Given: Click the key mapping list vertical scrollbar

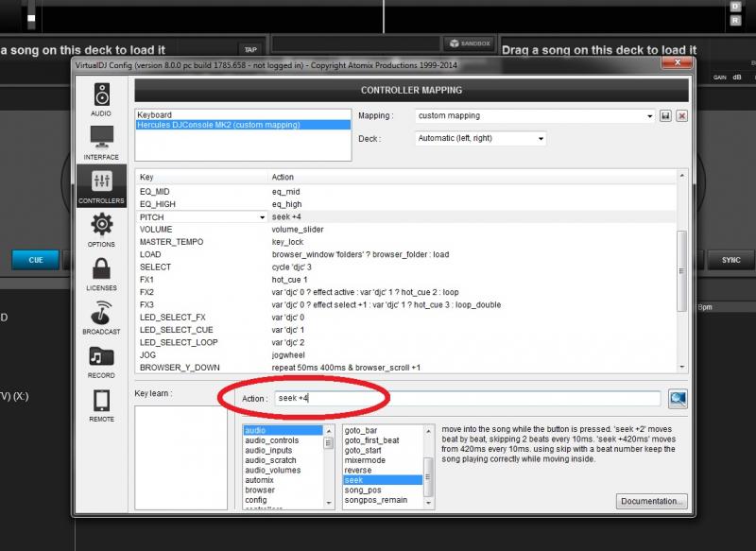Looking at the screenshot, I should (681, 274).
